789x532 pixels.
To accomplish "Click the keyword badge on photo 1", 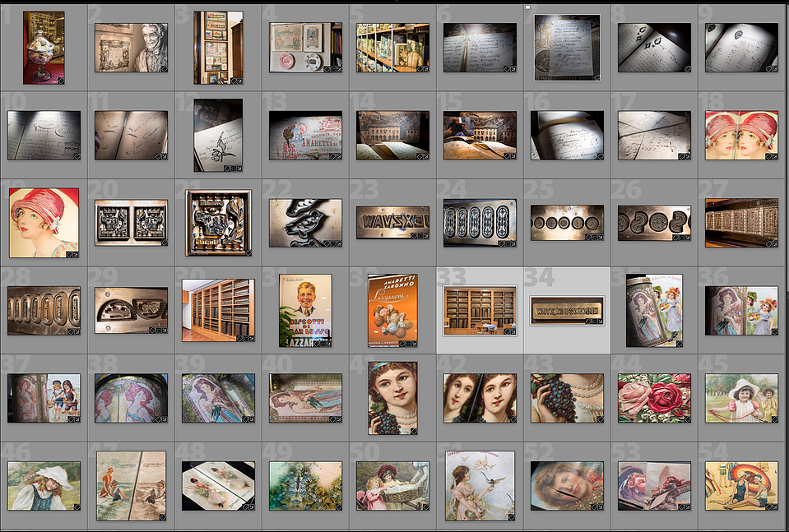I will (60, 81).
